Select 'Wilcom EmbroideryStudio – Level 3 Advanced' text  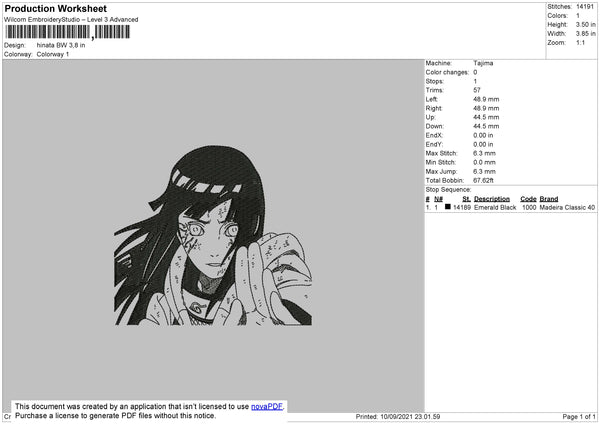pyautogui.click(x=71, y=20)
